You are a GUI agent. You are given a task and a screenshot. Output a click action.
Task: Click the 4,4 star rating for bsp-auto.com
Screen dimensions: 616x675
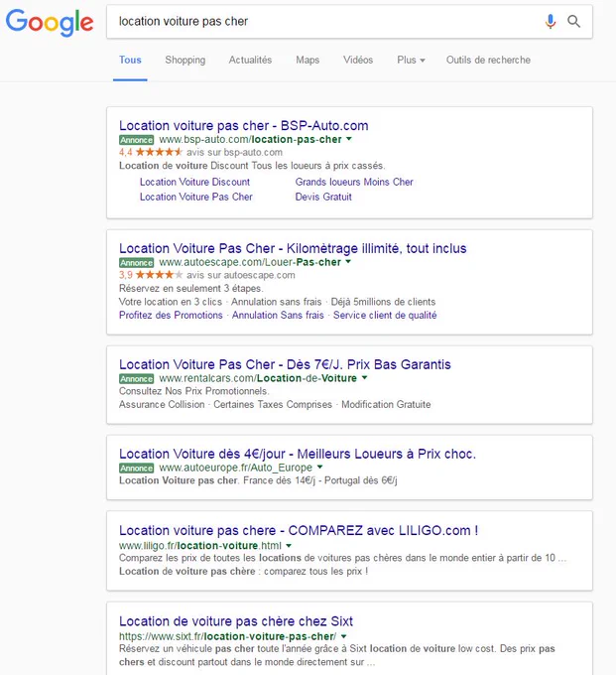pyautogui.click(x=151, y=153)
